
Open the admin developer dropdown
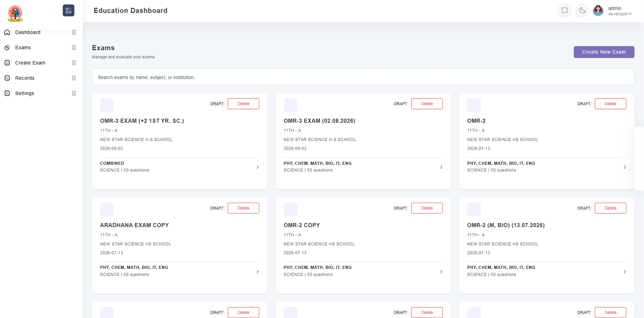(620, 11)
